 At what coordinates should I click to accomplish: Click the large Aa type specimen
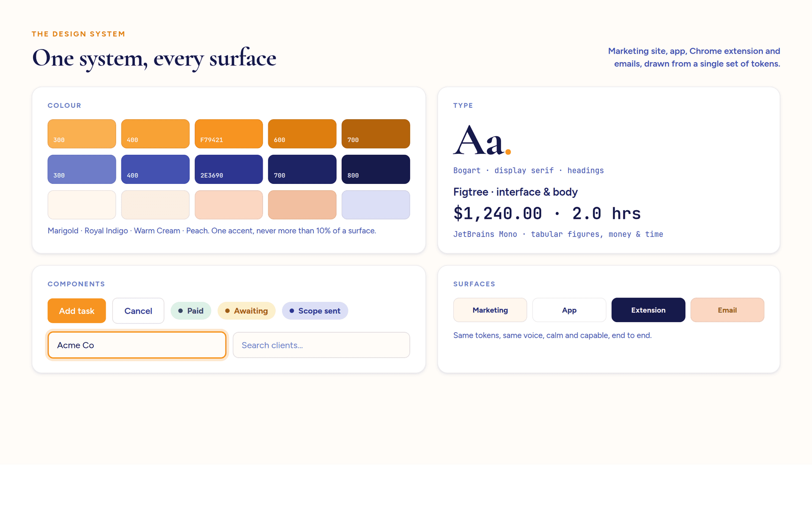coord(482,140)
